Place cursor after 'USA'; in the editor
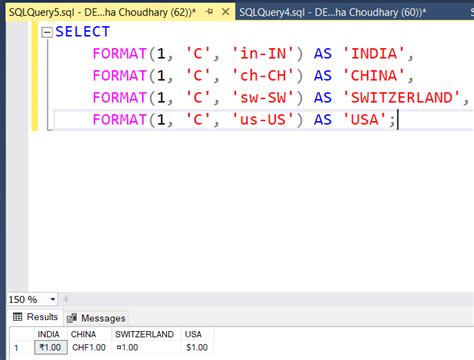This screenshot has width=474, height=360. point(397,120)
